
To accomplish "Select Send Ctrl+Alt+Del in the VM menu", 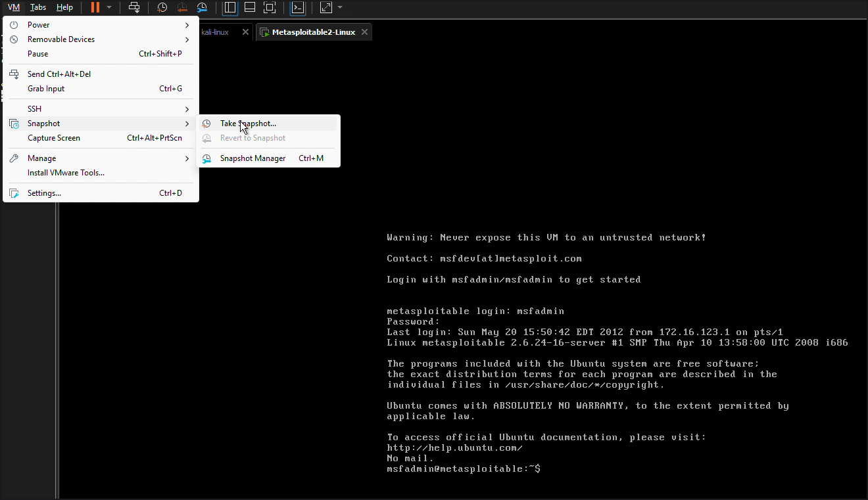I will click(101, 74).
